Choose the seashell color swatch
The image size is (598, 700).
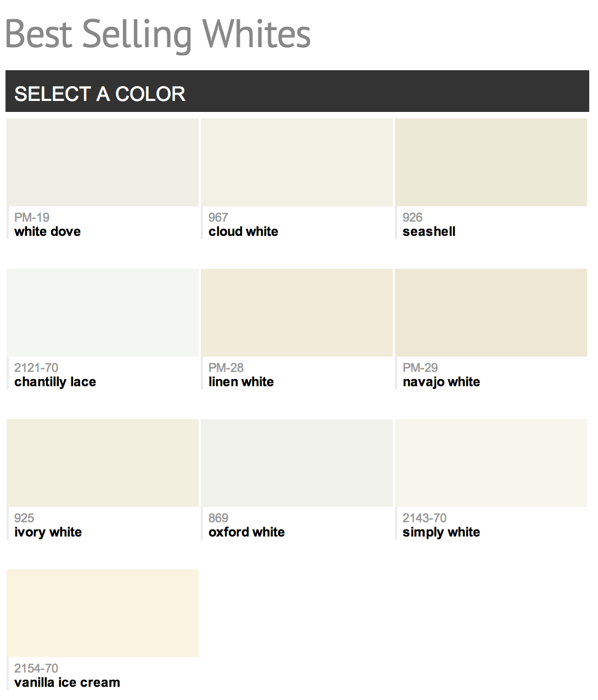click(491, 162)
